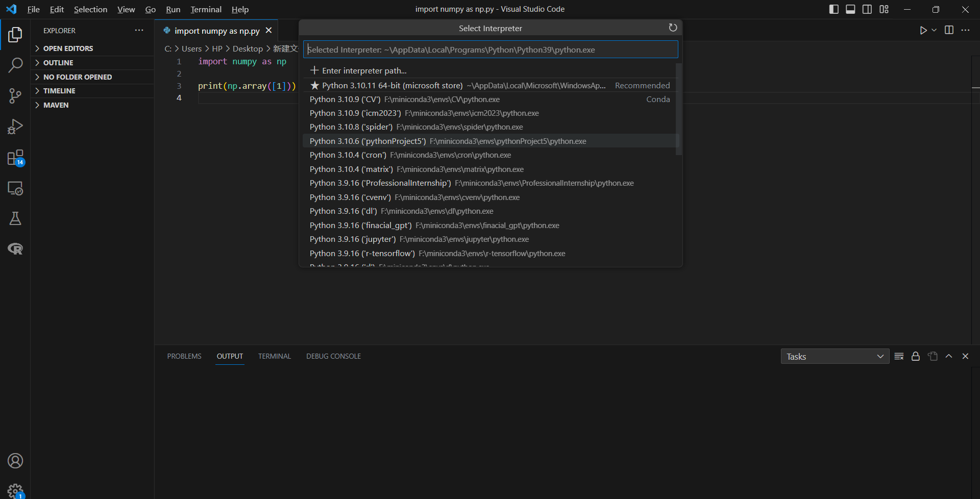Select Python 3.10.4 'cron' interpreter
Screen dimensions: 980x499
489,155
